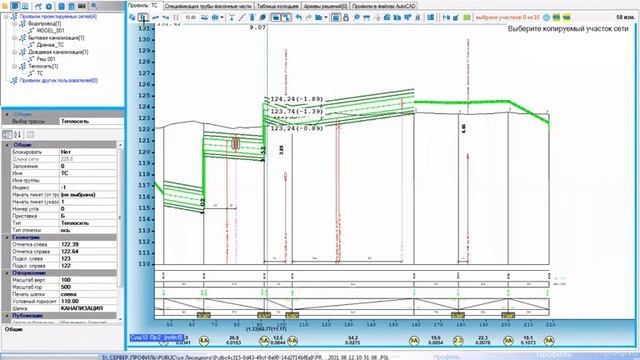Select the 'ТС' profile under Теплосеть
Image resolution: width=640 pixels, height=360 pixels.
point(40,73)
